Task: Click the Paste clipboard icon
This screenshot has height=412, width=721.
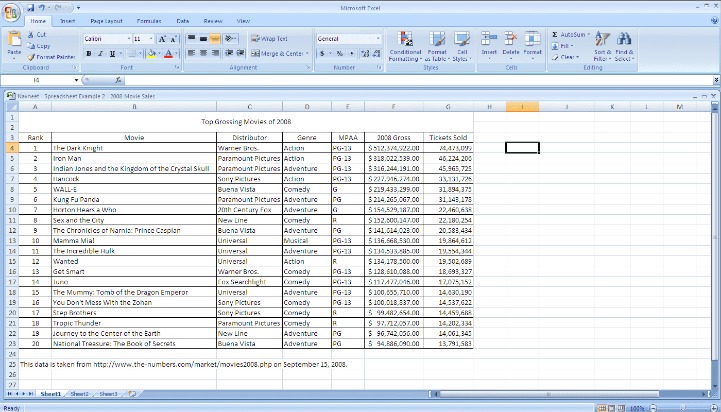Action: tap(14, 42)
